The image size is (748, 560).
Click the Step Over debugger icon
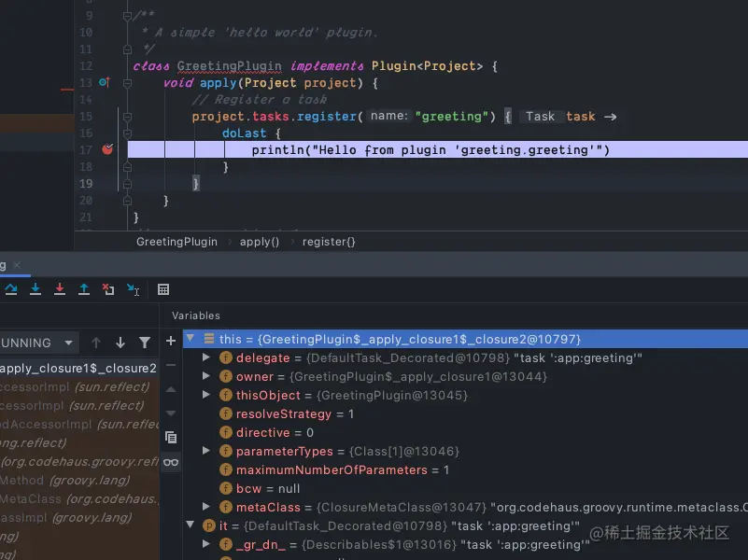click(x=11, y=289)
